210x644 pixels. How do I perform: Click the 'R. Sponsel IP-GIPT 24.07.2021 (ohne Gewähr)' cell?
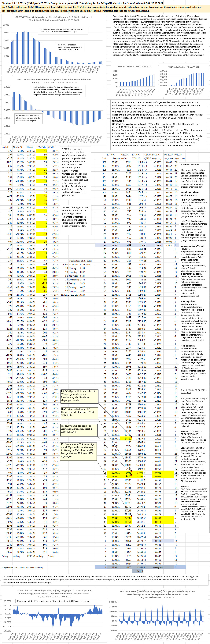point(22,567)
